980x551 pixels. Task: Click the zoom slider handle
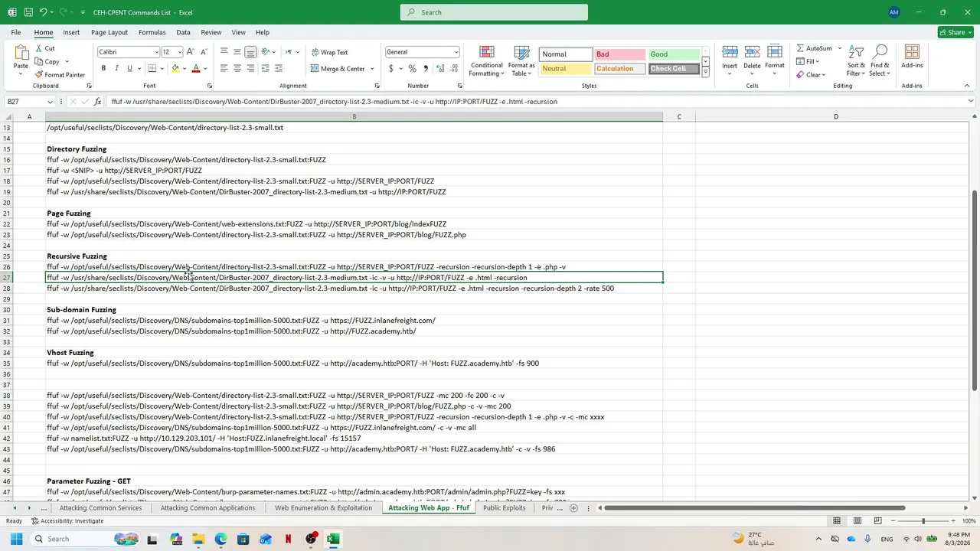click(x=923, y=521)
